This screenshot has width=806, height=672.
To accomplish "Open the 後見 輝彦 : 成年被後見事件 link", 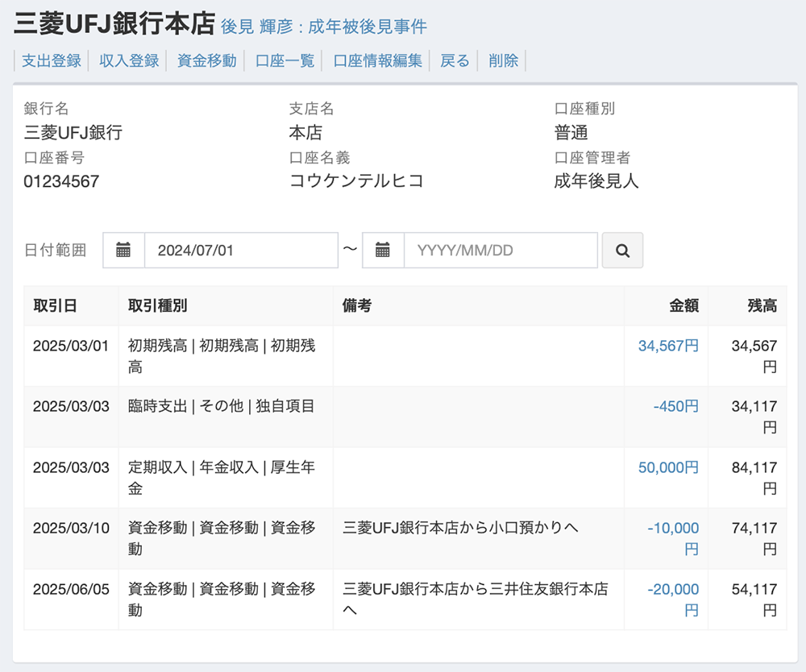I will pos(324,27).
